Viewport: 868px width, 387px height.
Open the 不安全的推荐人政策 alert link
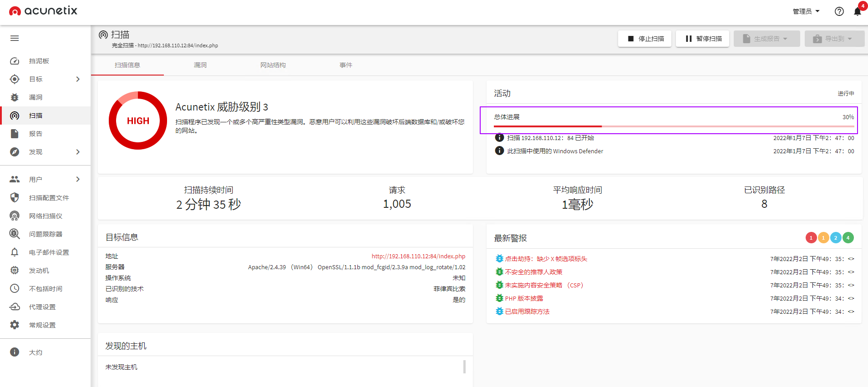[x=533, y=272]
